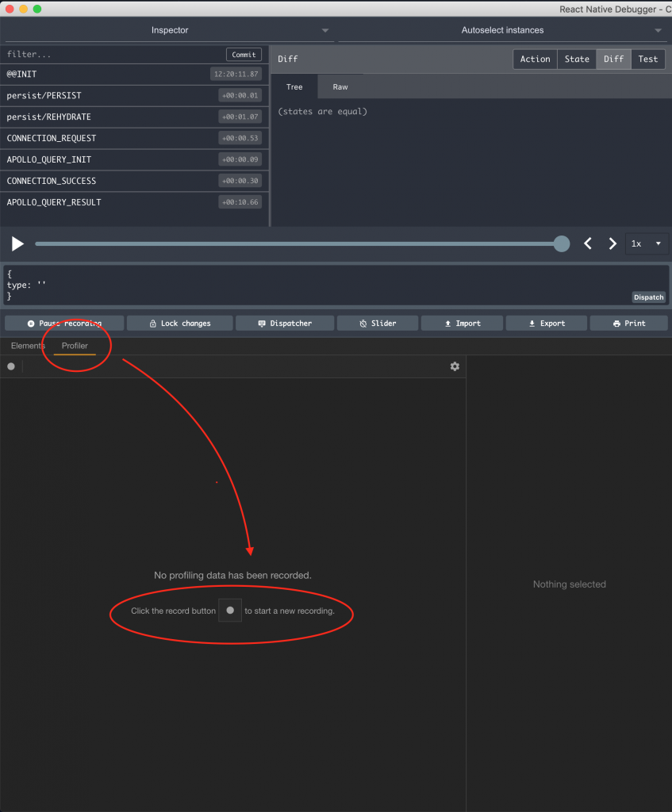Viewport: 672px width, 812px height.
Task: Start profiling with the top-left record dot
Action: click(x=11, y=366)
